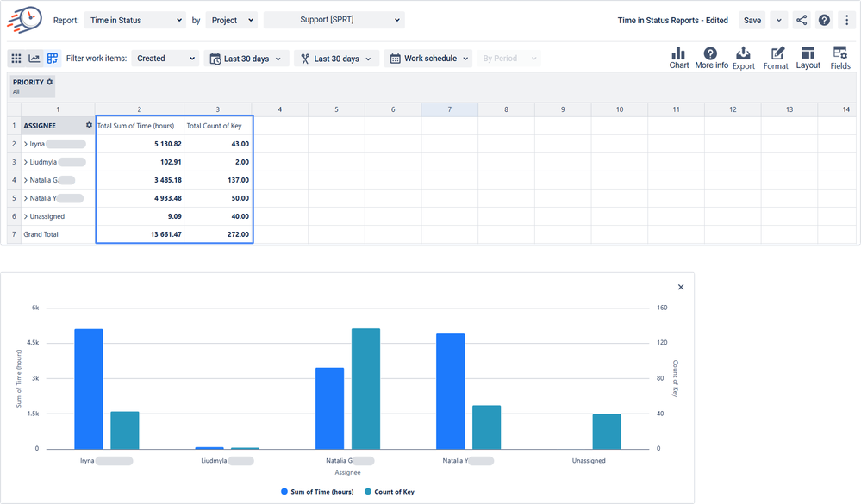The image size is (861, 504).
Task: Toggle the combined table-chart view icon
Action: coord(52,58)
